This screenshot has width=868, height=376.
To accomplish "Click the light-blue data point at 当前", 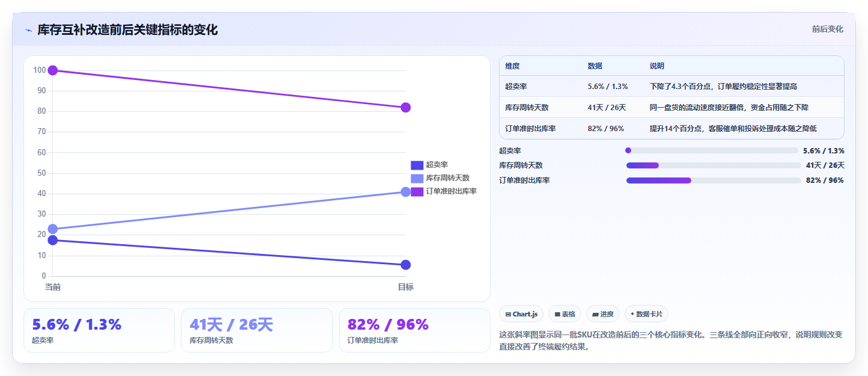I will [x=53, y=229].
